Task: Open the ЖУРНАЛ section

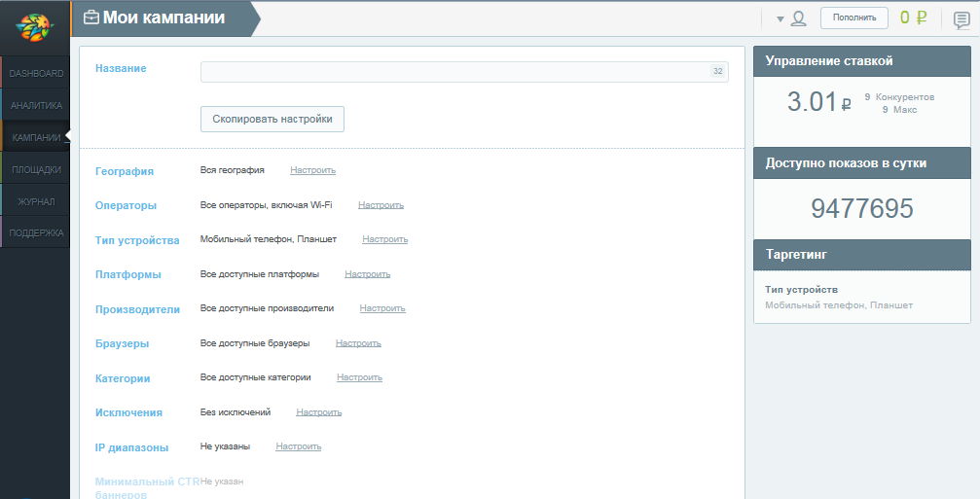Action: point(36,201)
